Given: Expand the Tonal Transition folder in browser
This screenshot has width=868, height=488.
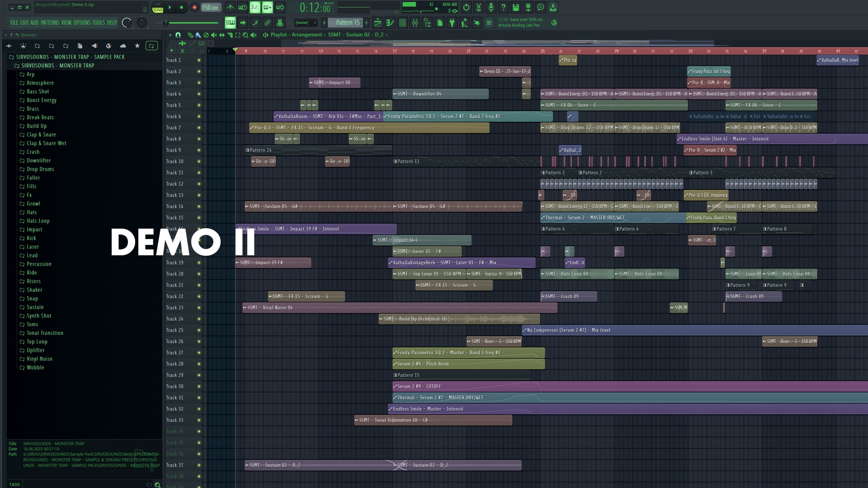Looking at the screenshot, I should pyautogui.click(x=45, y=333).
